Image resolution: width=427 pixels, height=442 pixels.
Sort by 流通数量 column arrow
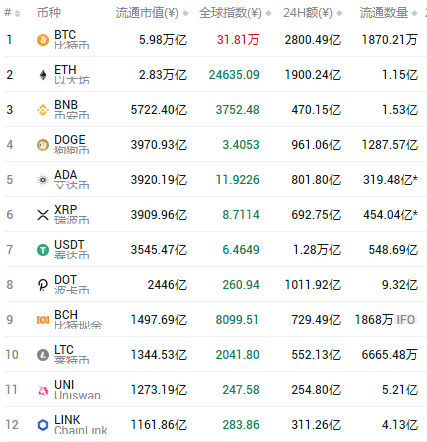click(x=414, y=13)
